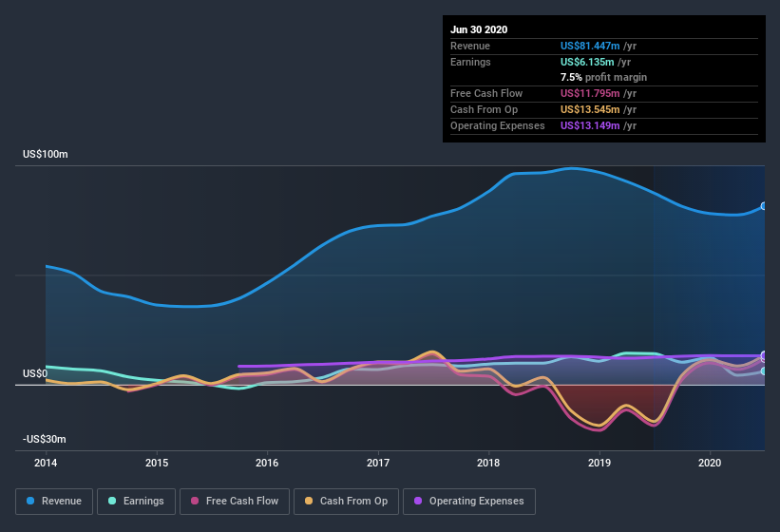Click the Revenue row label in tooltip
This screenshot has width=780, height=532.
(x=470, y=46)
